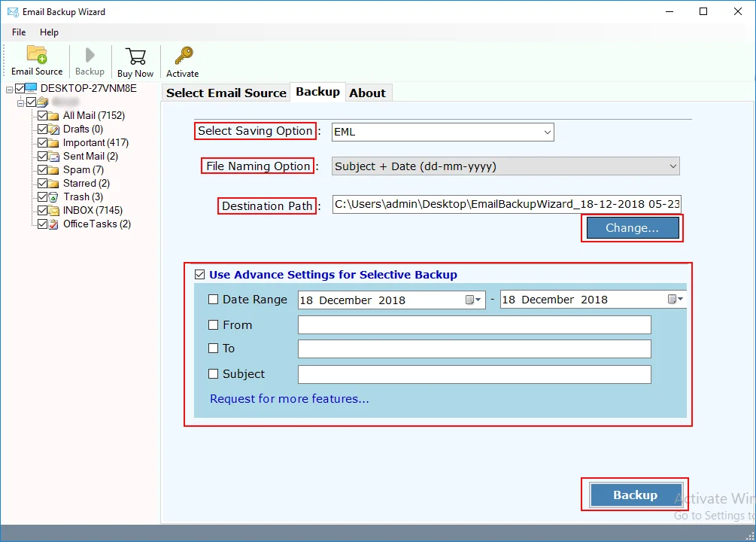This screenshot has height=542, width=756.
Task: Click the Request for more features link
Action: pos(290,399)
